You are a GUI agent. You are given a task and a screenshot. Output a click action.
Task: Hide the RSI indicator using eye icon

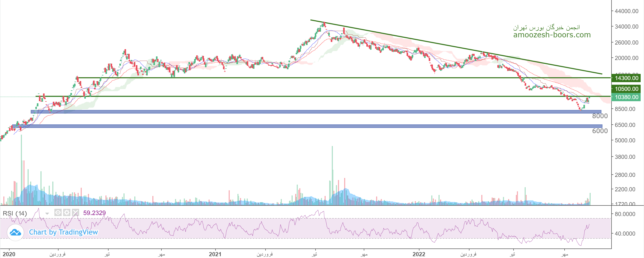(58, 212)
